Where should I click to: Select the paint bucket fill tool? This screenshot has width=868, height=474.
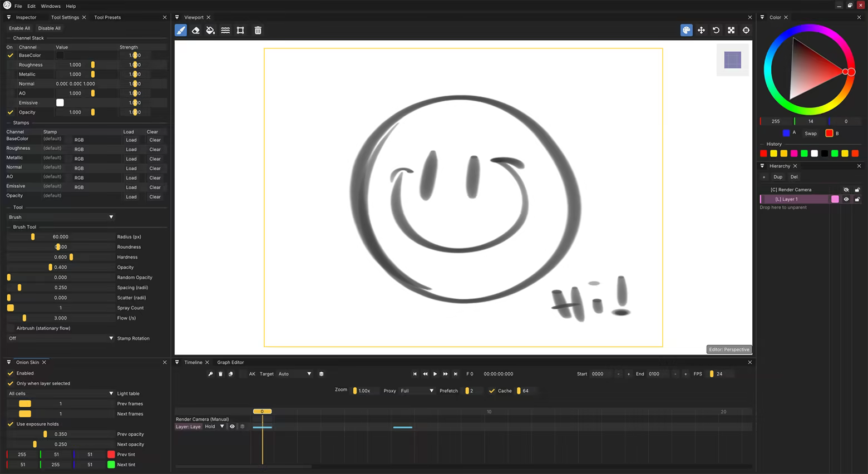tap(210, 31)
